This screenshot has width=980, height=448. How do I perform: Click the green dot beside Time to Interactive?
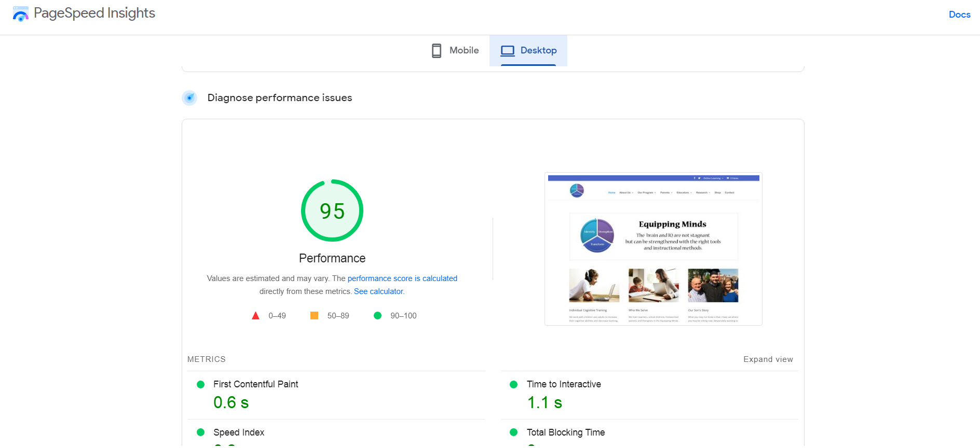pyautogui.click(x=514, y=384)
